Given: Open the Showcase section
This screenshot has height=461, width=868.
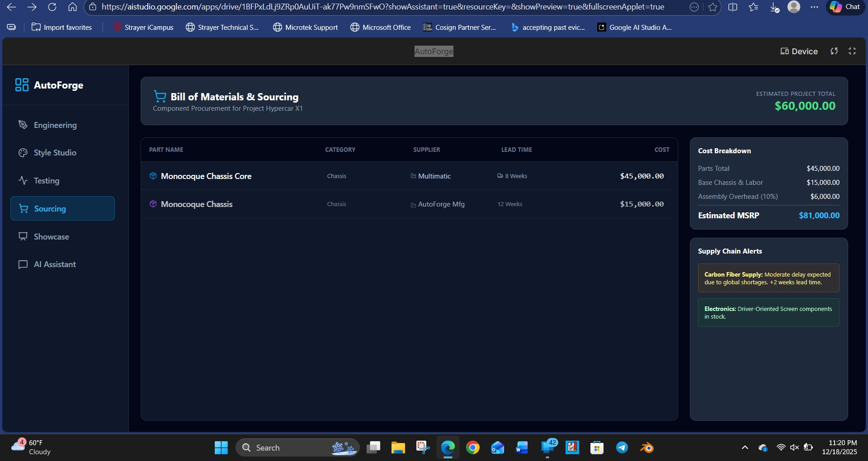Looking at the screenshot, I should 51,237.
